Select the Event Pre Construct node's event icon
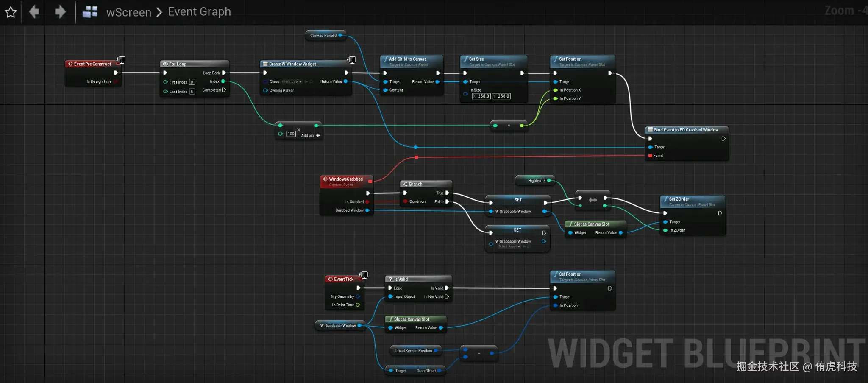 (70, 64)
